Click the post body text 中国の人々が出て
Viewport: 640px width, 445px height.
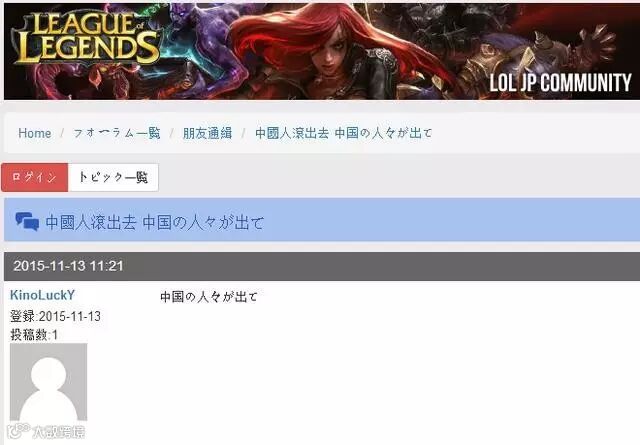pyautogui.click(x=209, y=296)
